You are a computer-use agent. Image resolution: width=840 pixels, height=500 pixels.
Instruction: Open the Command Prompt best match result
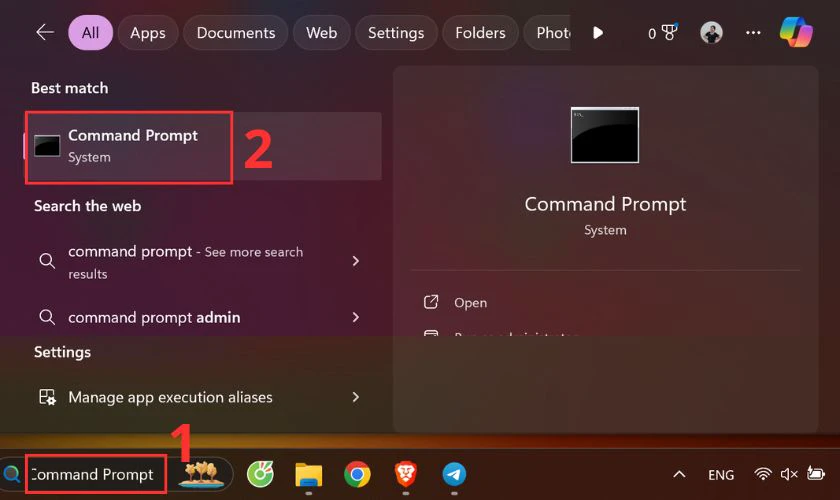pyautogui.click(x=204, y=146)
